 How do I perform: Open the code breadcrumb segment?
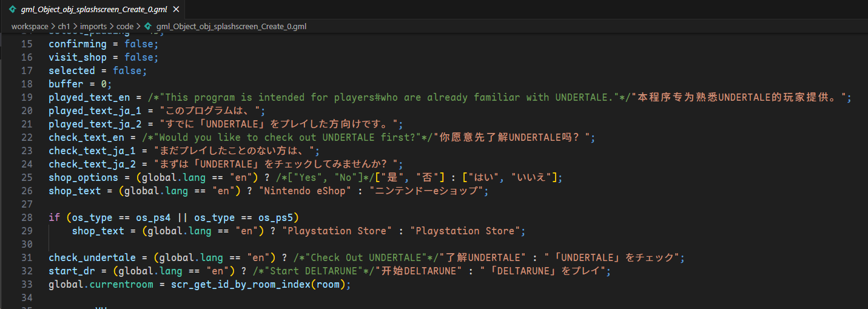pyautogui.click(x=124, y=27)
